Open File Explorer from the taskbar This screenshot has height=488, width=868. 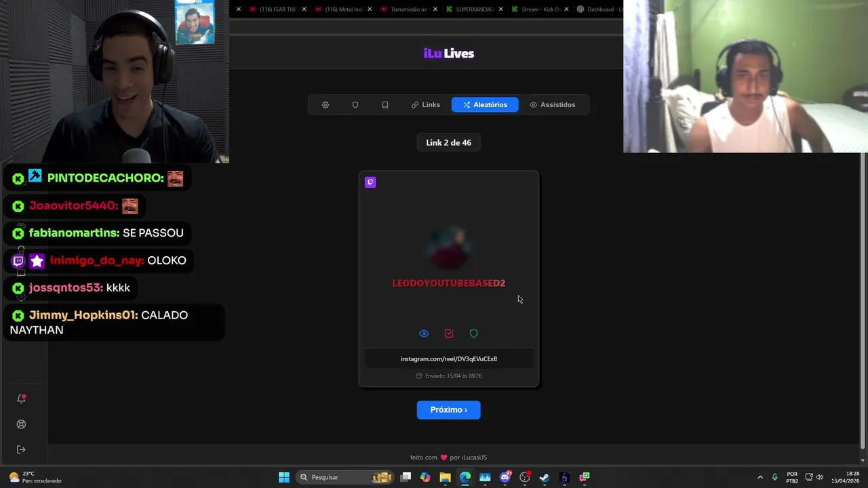[446, 477]
